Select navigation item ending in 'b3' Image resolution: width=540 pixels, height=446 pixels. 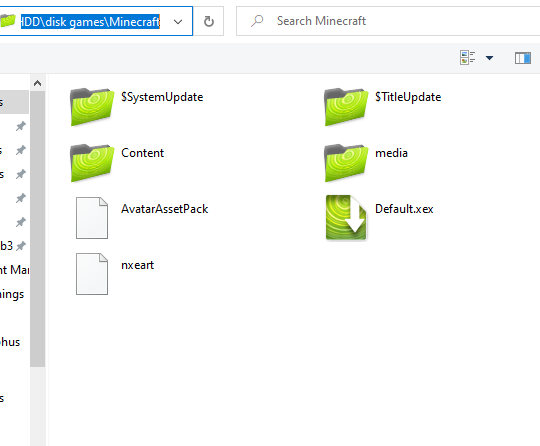[x=6, y=246]
